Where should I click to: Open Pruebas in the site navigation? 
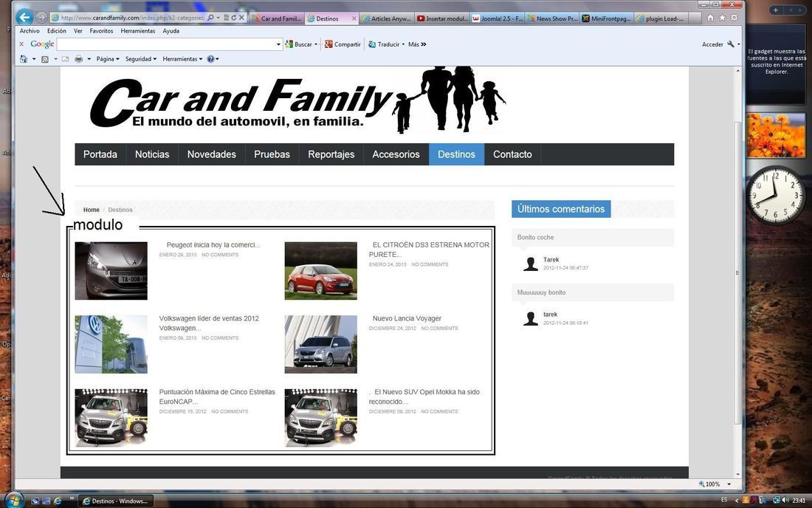click(272, 154)
